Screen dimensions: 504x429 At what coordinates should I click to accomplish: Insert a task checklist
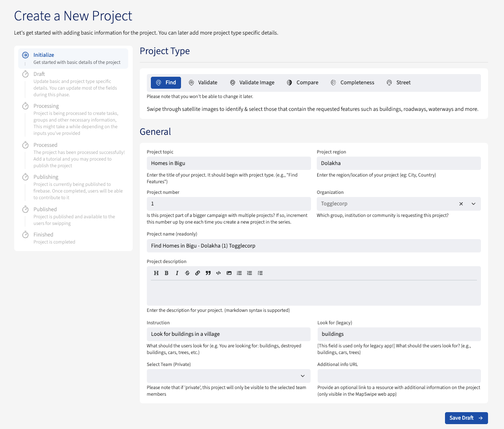[x=260, y=273]
